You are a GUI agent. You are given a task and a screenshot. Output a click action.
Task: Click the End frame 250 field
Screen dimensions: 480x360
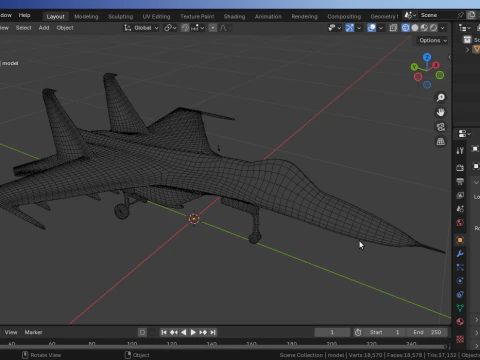[x=428, y=332]
